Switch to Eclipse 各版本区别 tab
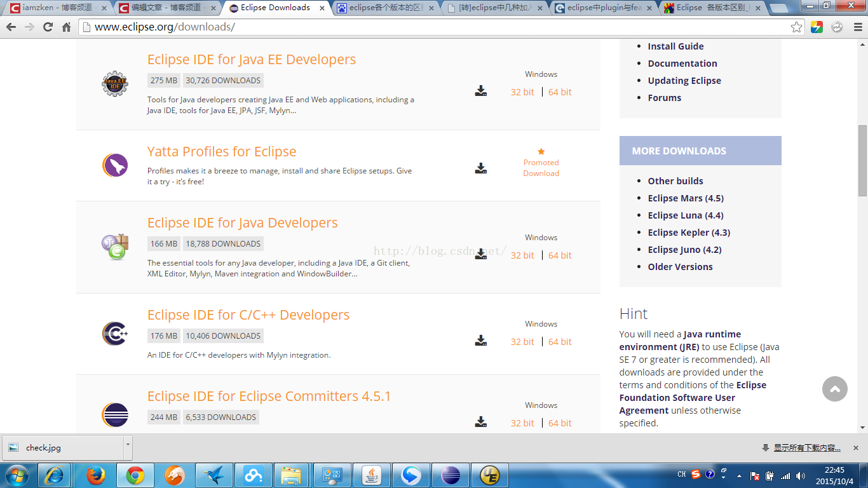This screenshot has height=488, width=868. (712, 8)
